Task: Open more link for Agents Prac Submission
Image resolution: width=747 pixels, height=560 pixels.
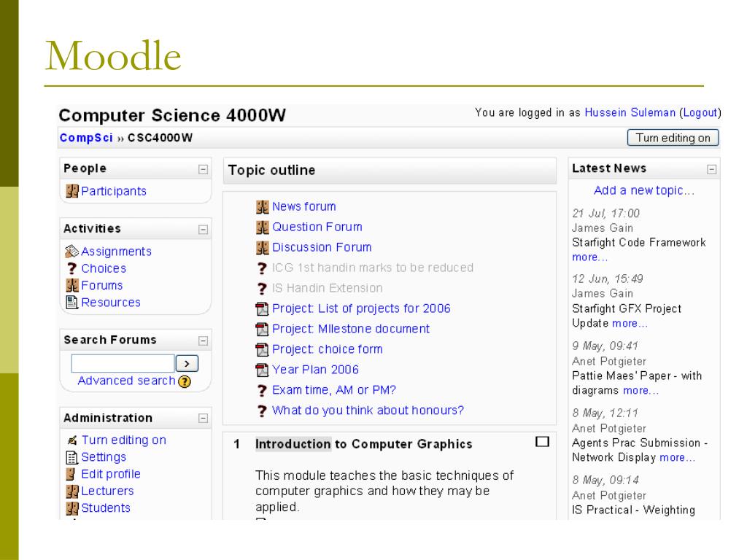Action: [678, 458]
